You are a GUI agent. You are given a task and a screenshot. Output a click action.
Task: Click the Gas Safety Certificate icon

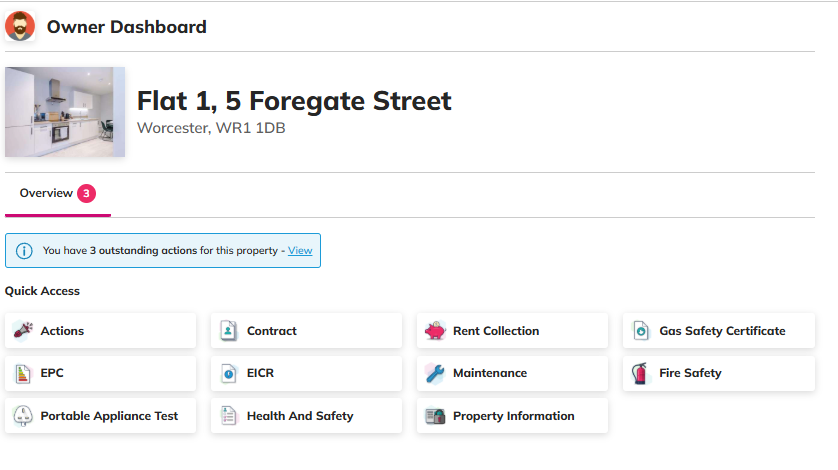pos(641,331)
